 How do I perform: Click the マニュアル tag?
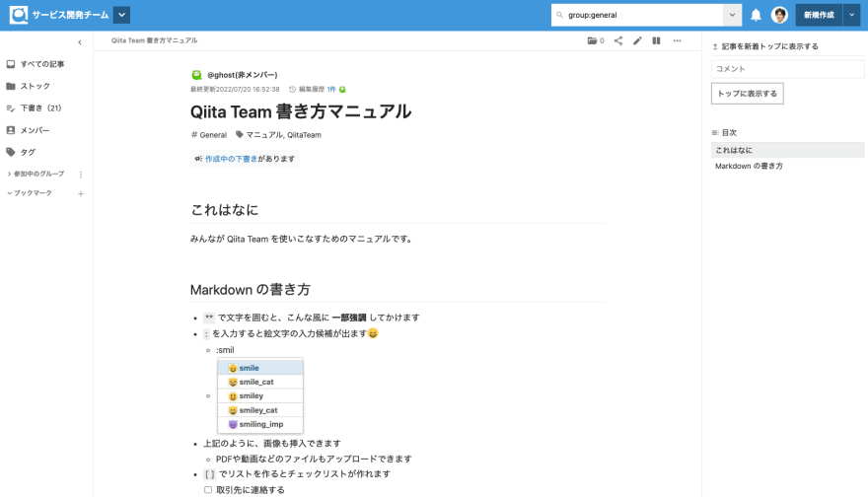[263, 134]
